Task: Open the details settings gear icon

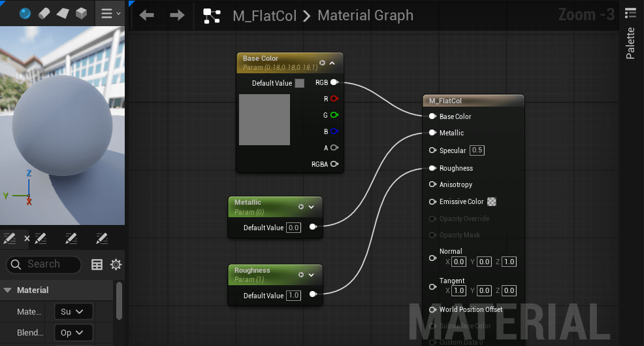Action: click(116, 264)
